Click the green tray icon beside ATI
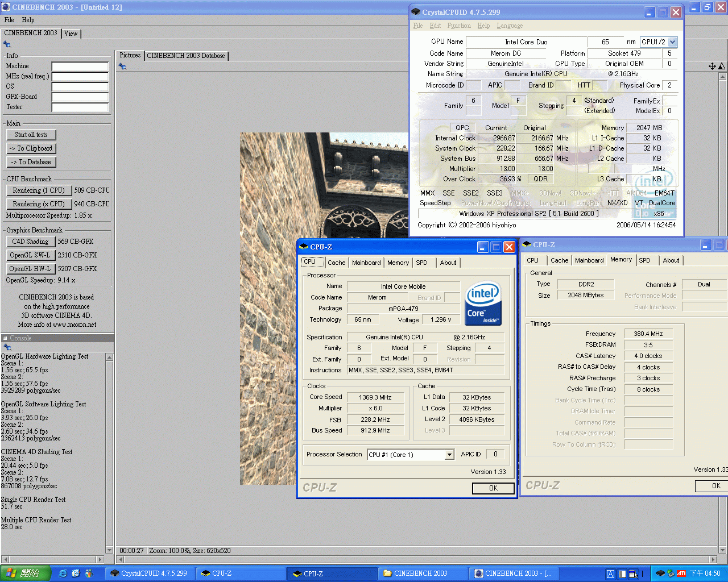The image size is (728, 582). click(x=671, y=573)
